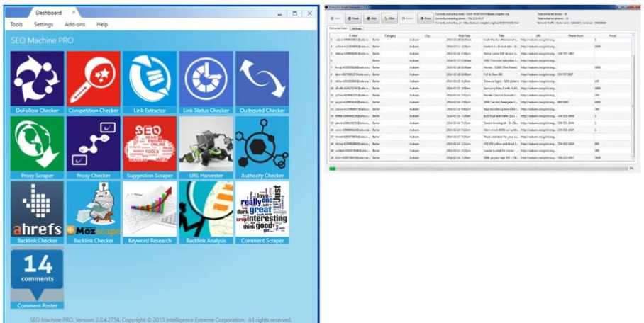Open the Mozscape Backlink Checker tile
This screenshot has width=644, height=323.
click(93, 212)
